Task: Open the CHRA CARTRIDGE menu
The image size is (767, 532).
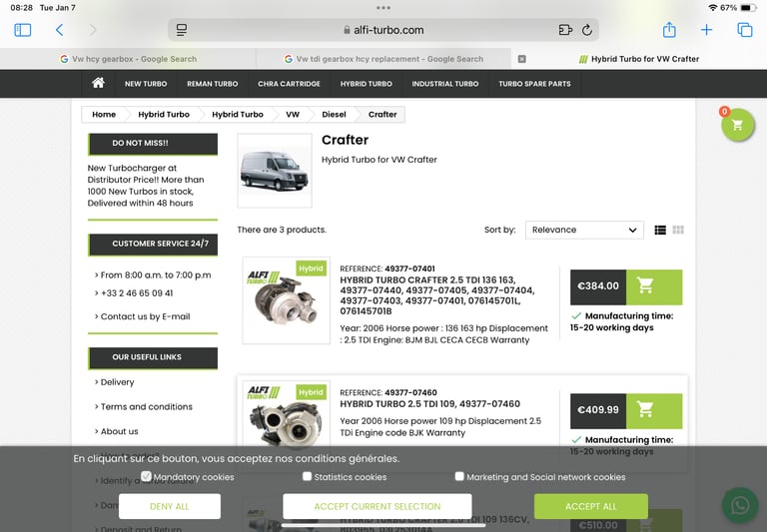Action: coord(289,84)
